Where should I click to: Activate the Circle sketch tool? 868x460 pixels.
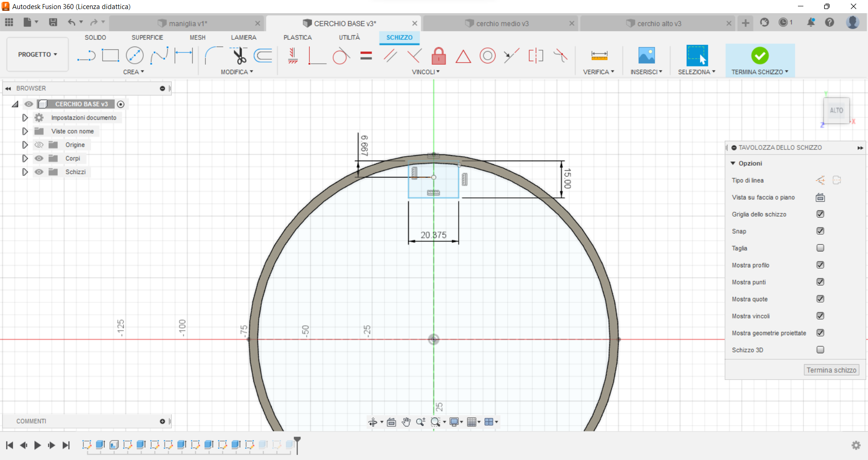coord(135,55)
